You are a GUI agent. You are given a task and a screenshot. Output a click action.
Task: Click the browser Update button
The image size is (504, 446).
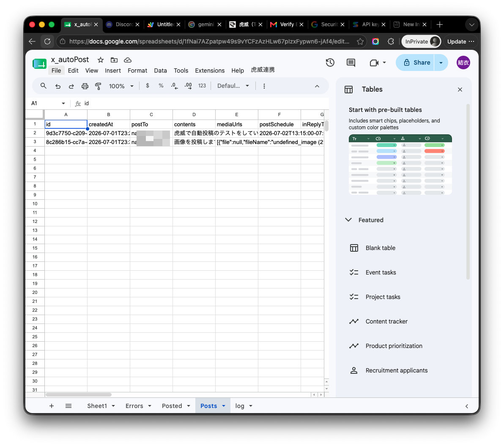coord(460,41)
